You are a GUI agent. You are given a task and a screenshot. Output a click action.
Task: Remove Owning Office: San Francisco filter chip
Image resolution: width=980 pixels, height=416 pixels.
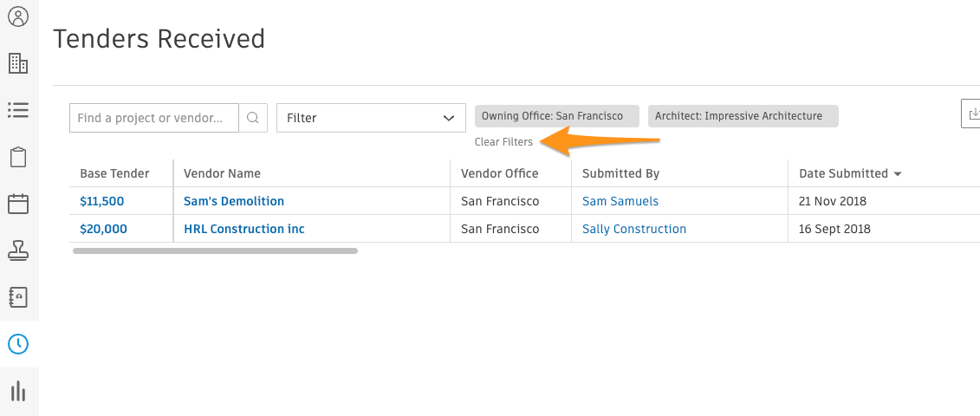point(557,116)
